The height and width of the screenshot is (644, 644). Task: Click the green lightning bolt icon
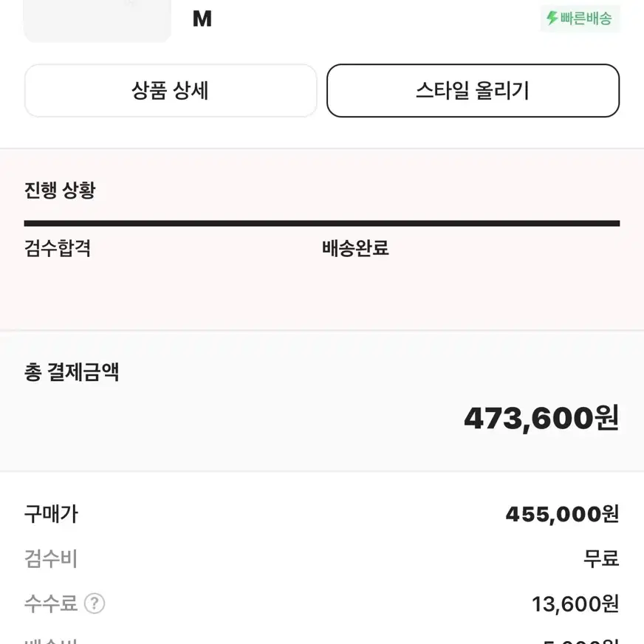pos(552,18)
